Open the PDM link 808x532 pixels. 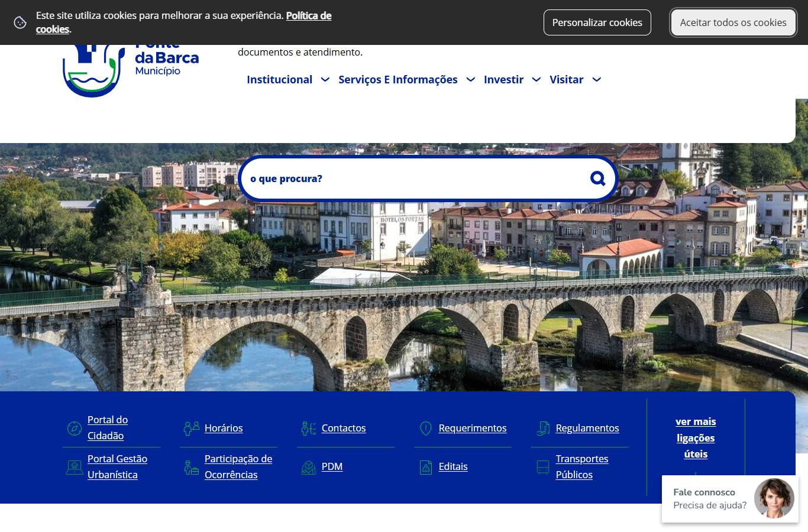[332, 467]
